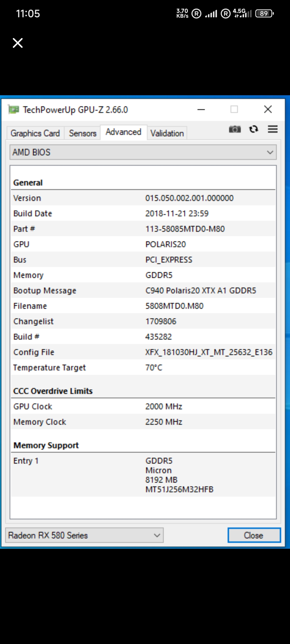Click the GPU-Z app icon in title bar

pos(13,109)
